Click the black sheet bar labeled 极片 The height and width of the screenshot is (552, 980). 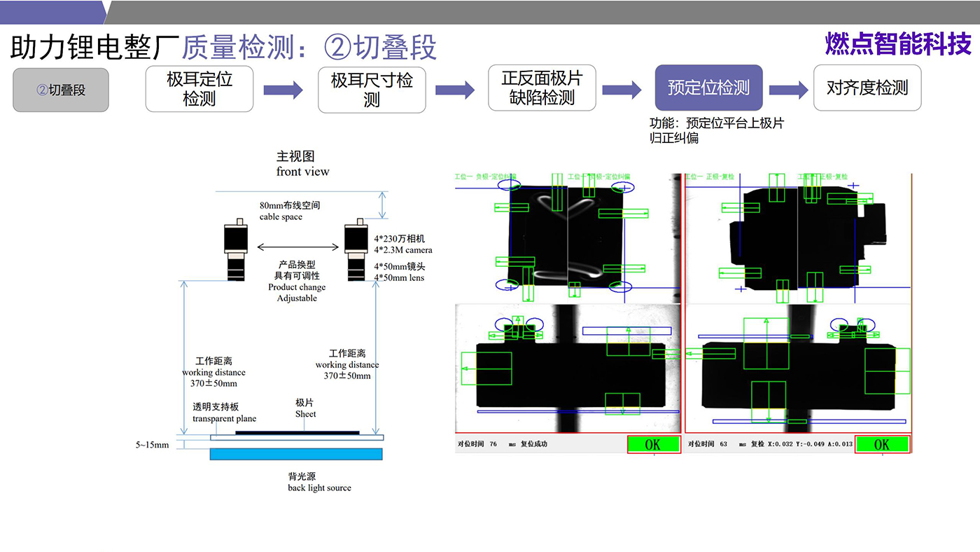point(297,432)
